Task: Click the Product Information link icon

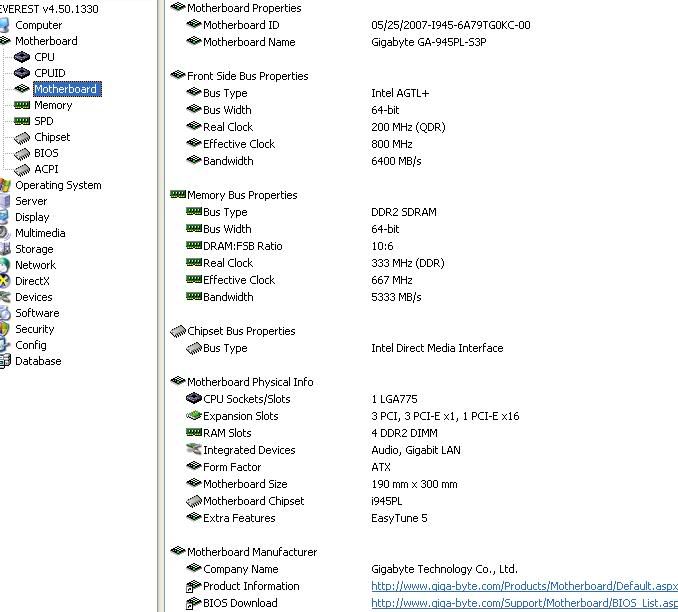Action: (x=194, y=586)
